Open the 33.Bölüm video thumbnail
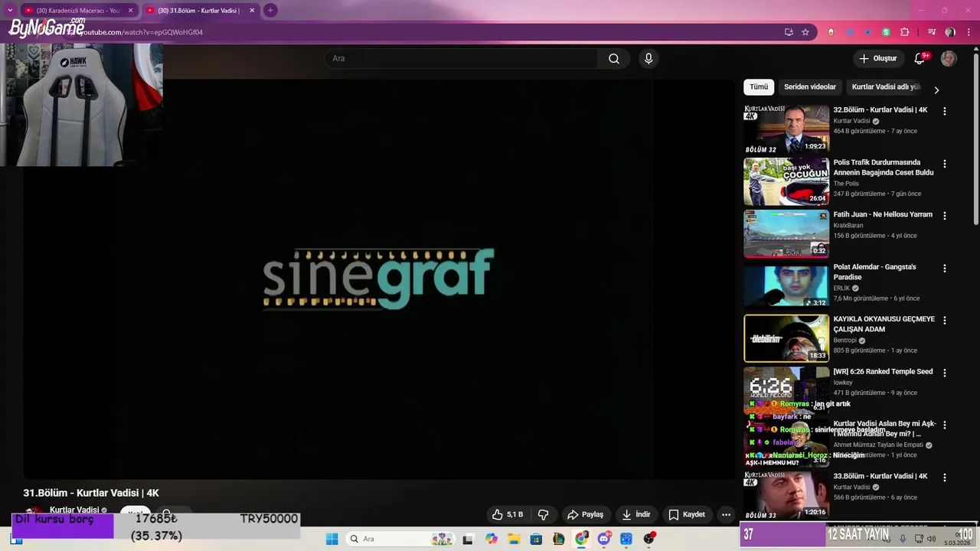This screenshot has width=980, height=551. 786,495
